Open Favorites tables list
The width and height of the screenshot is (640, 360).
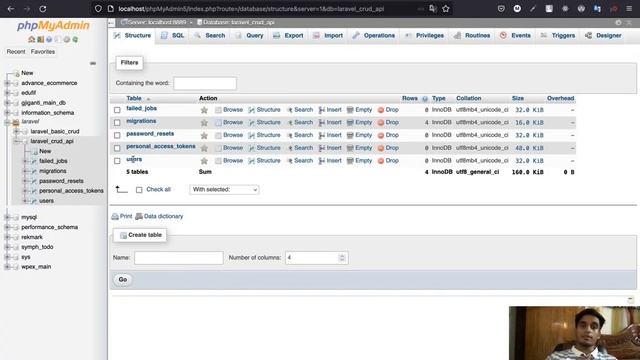click(x=43, y=52)
